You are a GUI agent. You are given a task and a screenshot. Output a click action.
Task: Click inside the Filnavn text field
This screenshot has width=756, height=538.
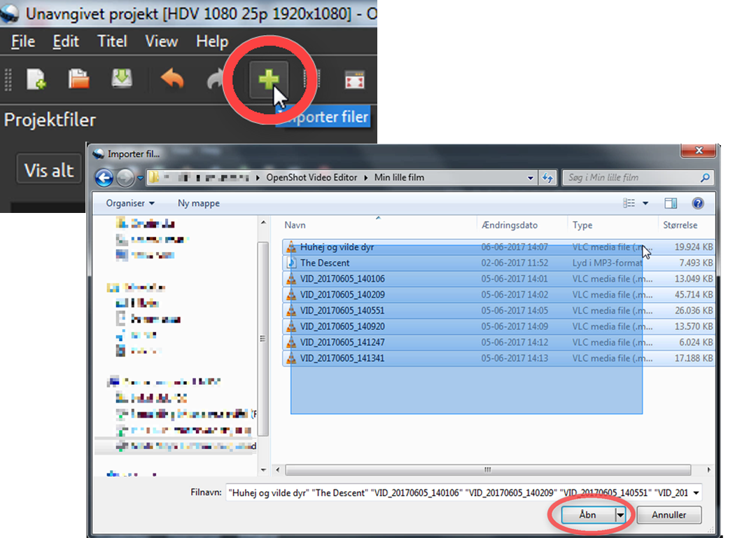click(x=458, y=492)
